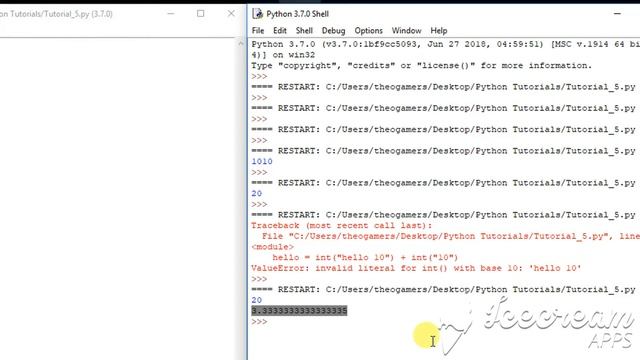Click the first RESTART line in the shell
Viewport: 640px width, 360px height.
click(x=443, y=87)
